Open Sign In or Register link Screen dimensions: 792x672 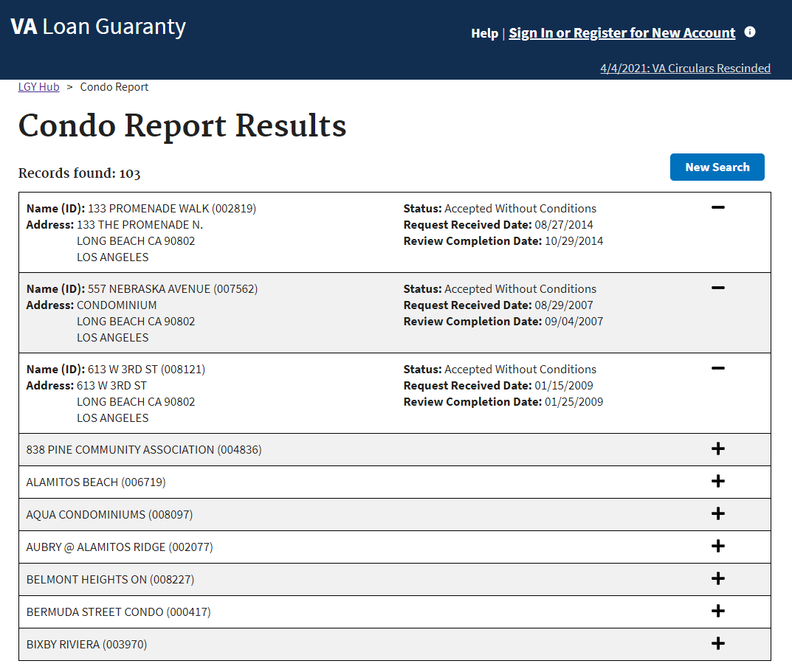click(621, 33)
